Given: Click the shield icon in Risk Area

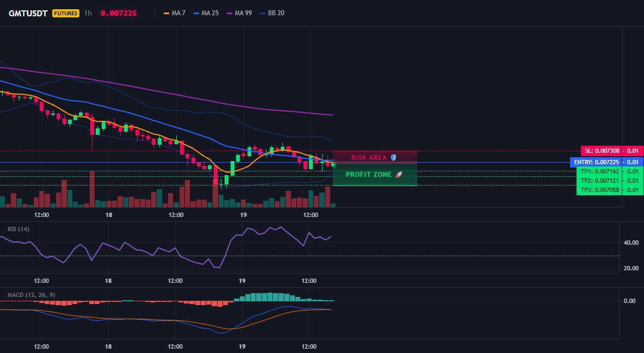Looking at the screenshot, I should tap(393, 157).
